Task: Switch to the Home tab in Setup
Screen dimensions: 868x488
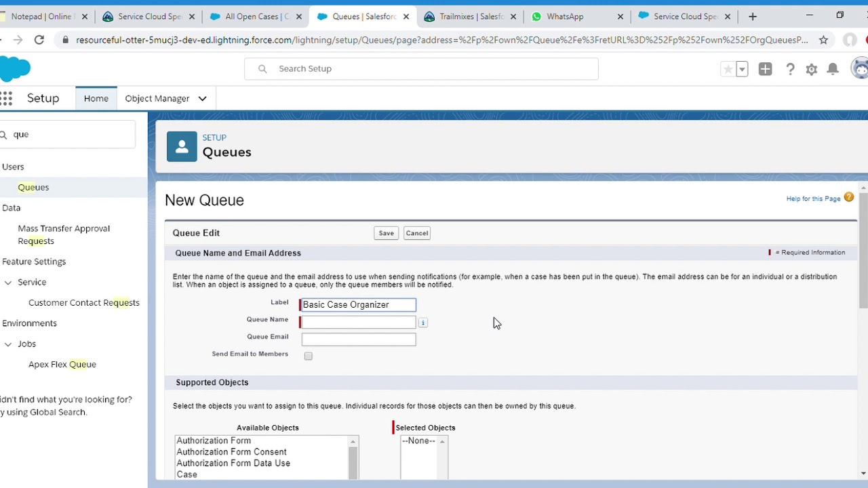Action: (x=96, y=98)
